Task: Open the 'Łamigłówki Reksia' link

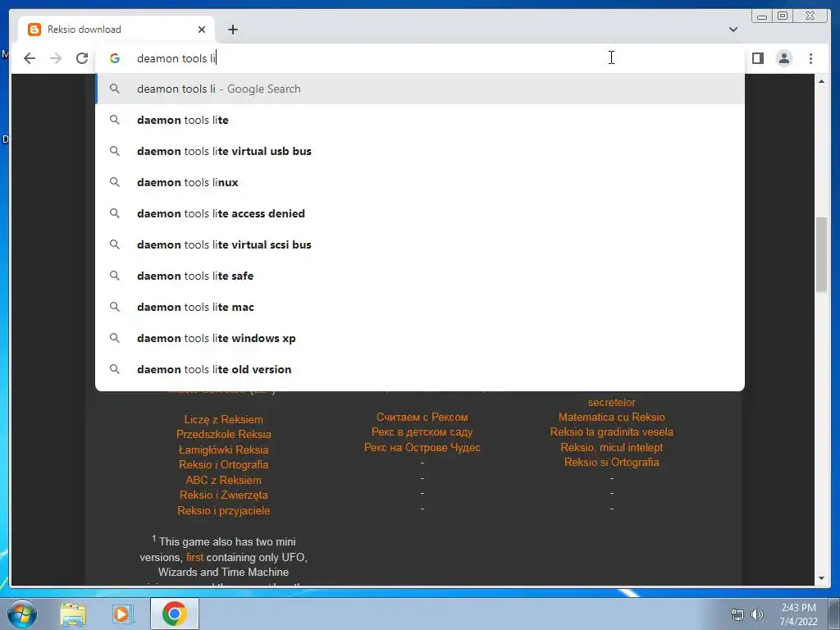Action: click(223, 450)
